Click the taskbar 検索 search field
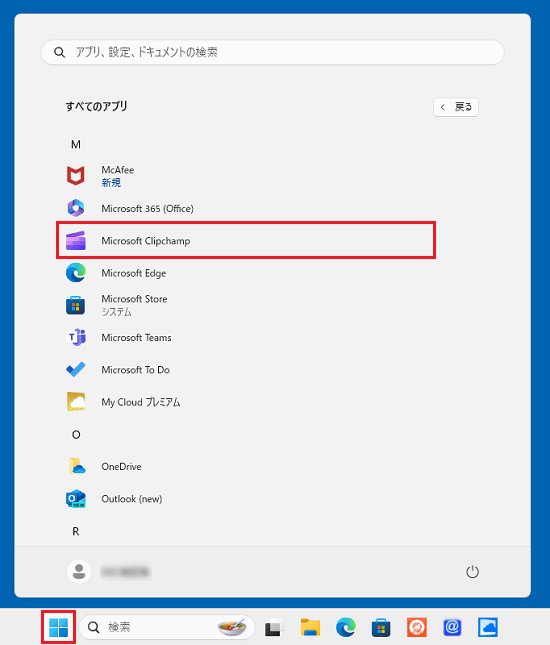Viewport: 550px width, 645px height. coord(167,627)
